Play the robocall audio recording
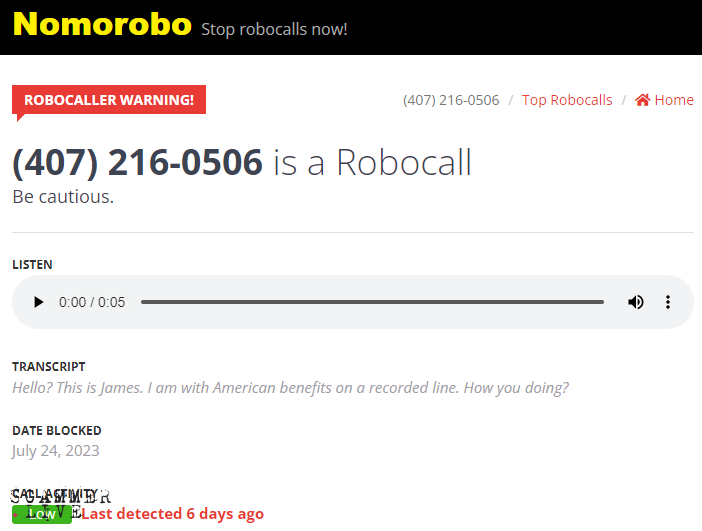This screenshot has width=702, height=531. (39, 302)
